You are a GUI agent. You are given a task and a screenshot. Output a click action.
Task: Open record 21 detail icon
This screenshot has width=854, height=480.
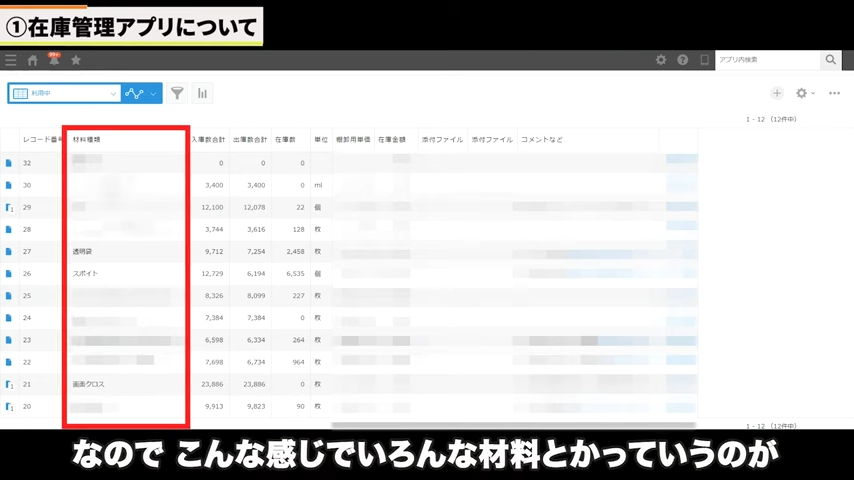(9, 385)
